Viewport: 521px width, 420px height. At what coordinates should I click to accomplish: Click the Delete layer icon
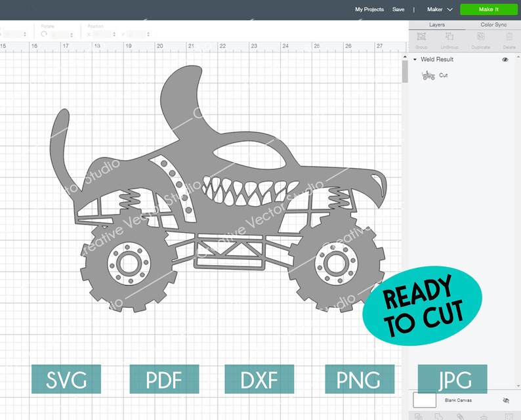[509, 37]
